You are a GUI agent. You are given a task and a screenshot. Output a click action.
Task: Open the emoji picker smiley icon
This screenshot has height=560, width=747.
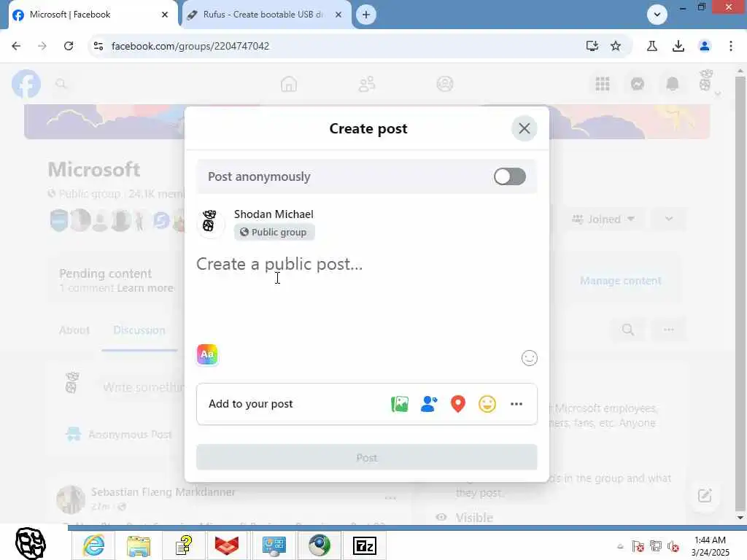[530, 357]
